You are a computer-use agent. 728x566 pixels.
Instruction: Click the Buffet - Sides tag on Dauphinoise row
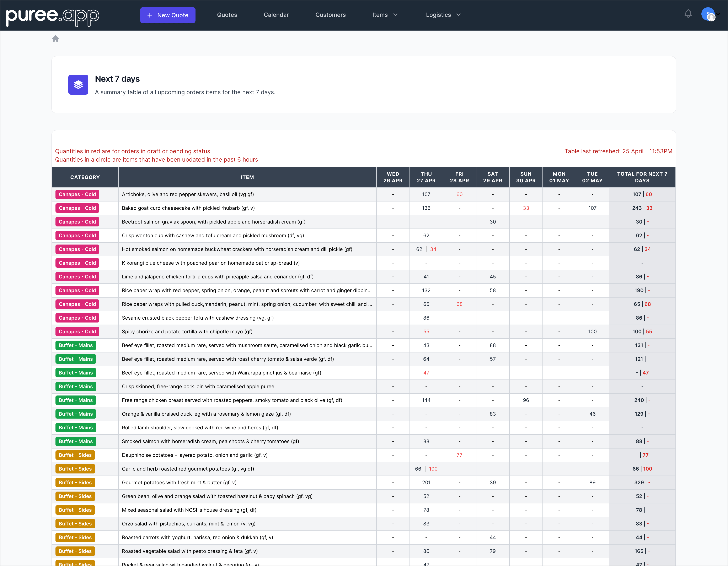point(75,455)
